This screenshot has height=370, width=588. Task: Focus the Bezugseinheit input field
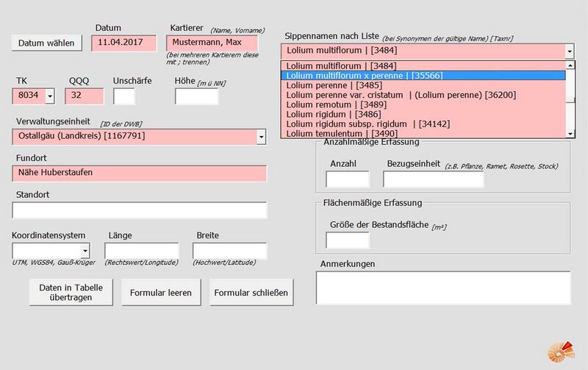pos(434,179)
